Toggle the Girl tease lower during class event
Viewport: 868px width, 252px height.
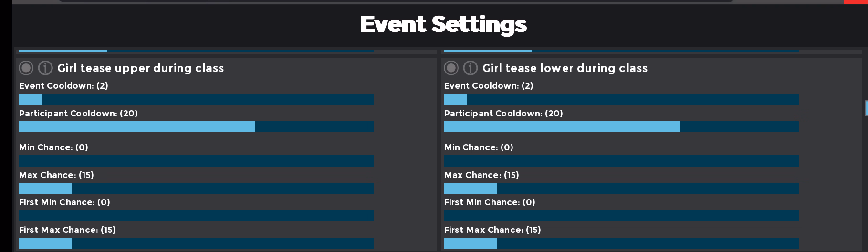[451, 68]
